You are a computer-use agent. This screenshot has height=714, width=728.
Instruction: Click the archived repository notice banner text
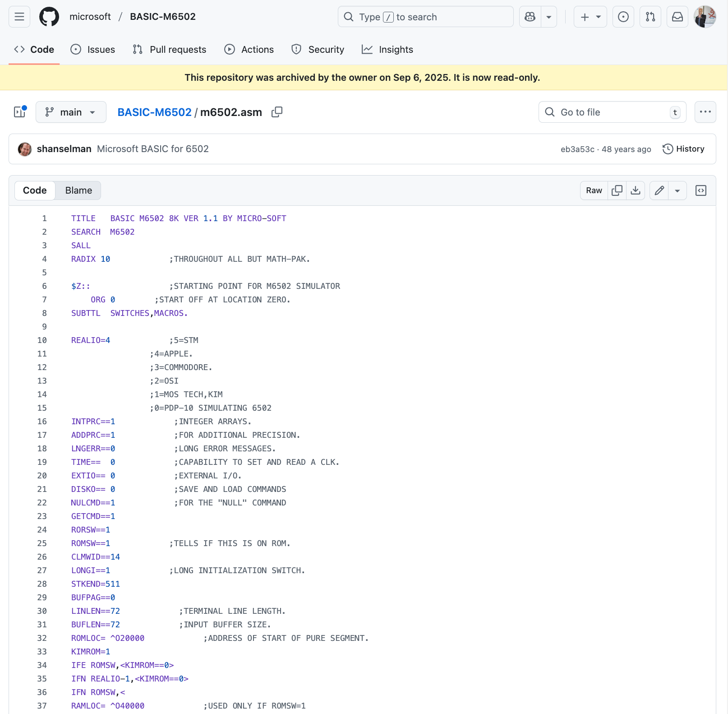click(362, 78)
